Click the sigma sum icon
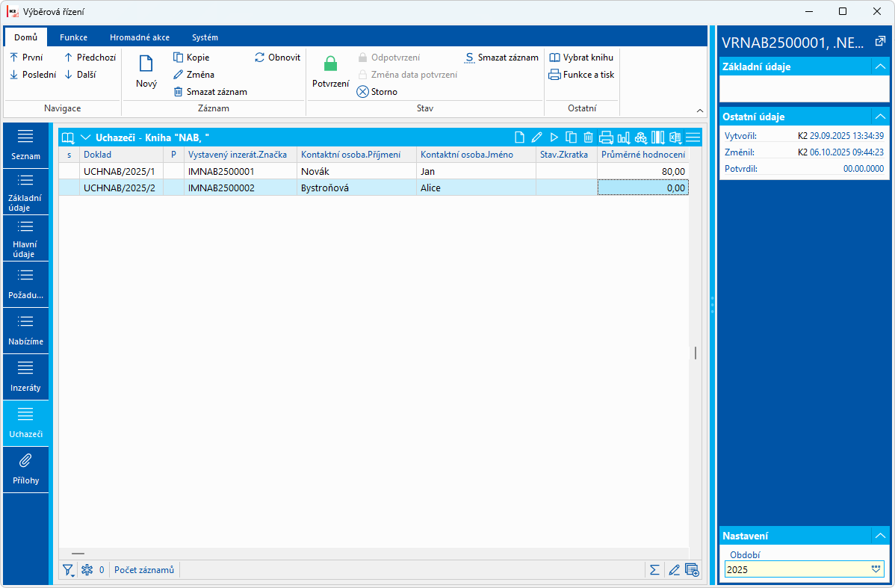This screenshot has width=895, height=588. point(654,569)
